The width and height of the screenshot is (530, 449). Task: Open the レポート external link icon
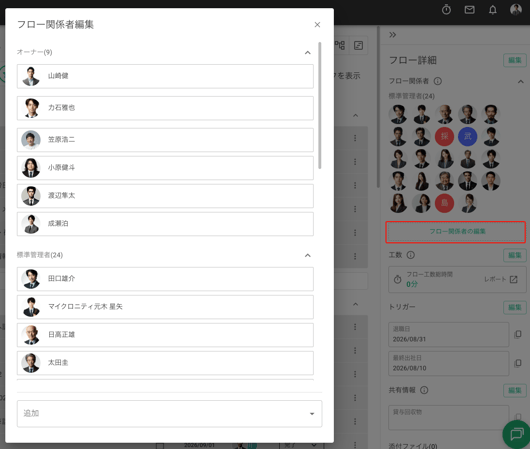[x=514, y=279]
